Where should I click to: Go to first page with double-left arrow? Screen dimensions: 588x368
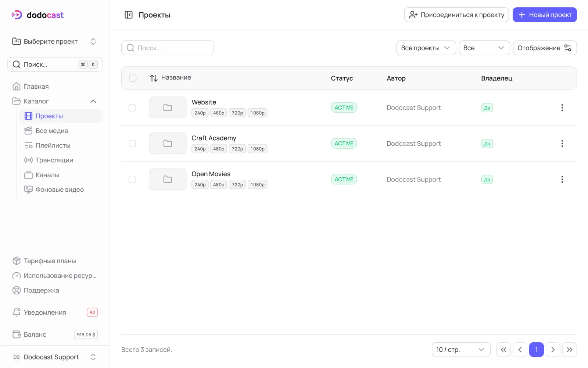coord(503,350)
